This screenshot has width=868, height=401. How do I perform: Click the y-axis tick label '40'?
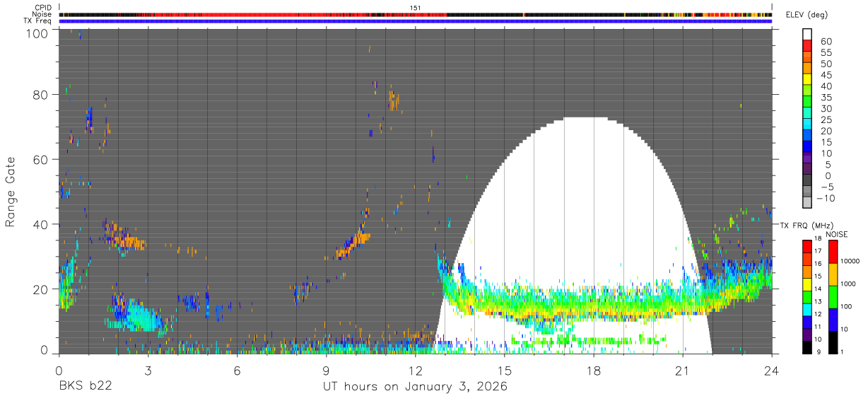pos(42,224)
